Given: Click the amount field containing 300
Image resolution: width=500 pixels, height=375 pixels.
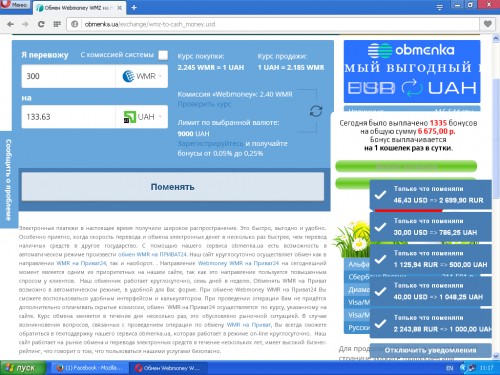Looking at the screenshot, I should [x=69, y=76].
